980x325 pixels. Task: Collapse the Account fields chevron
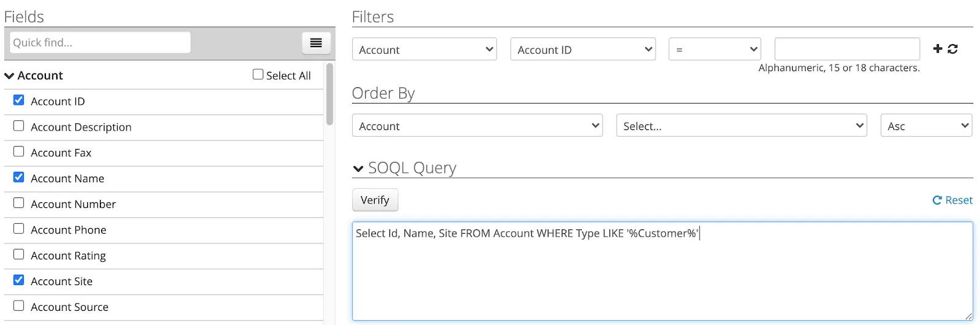coord(9,76)
